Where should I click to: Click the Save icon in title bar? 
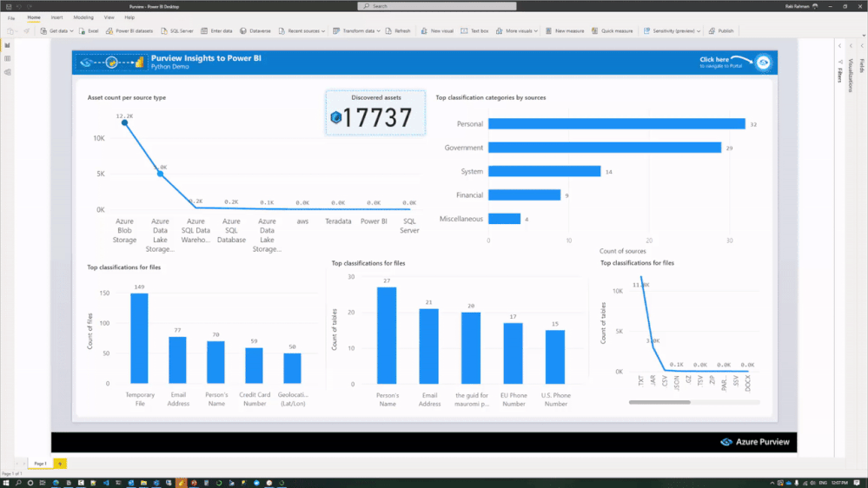click(9, 6)
